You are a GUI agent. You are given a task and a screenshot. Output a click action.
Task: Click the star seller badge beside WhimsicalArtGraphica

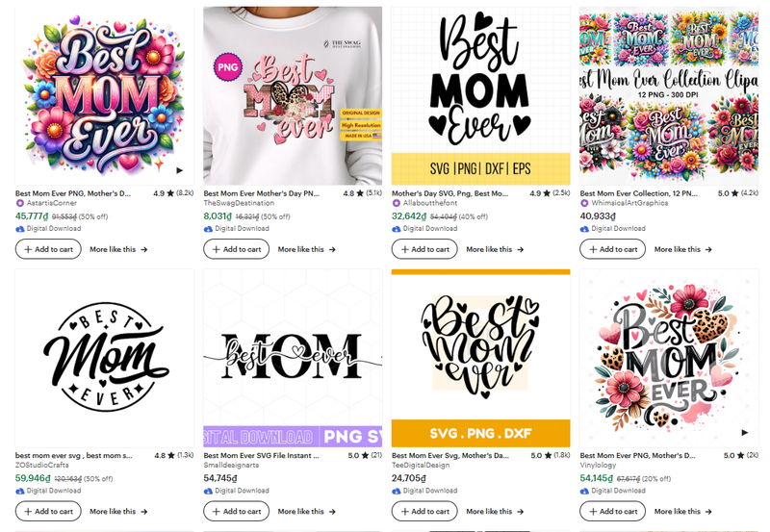point(585,204)
